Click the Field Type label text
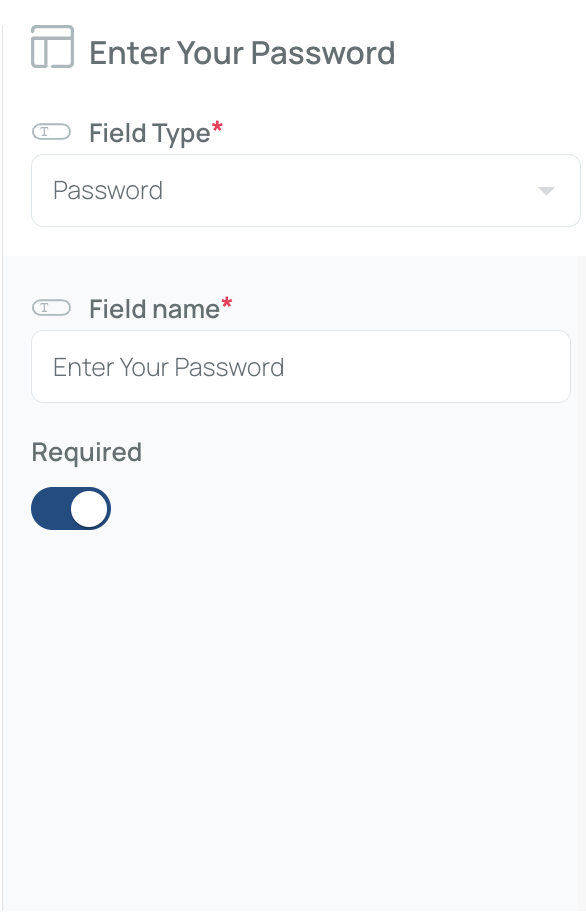 coord(149,133)
